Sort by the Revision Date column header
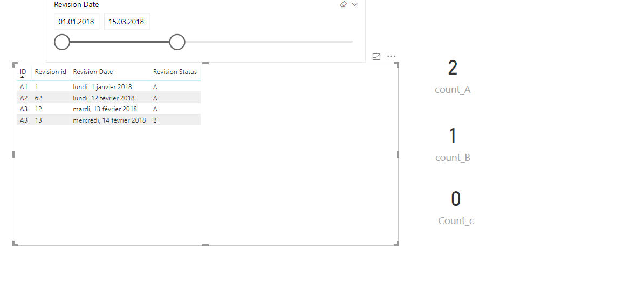Image resolution: width=644 pixels, height=296 pixels. pyautogui.click(x=93, y=71)
